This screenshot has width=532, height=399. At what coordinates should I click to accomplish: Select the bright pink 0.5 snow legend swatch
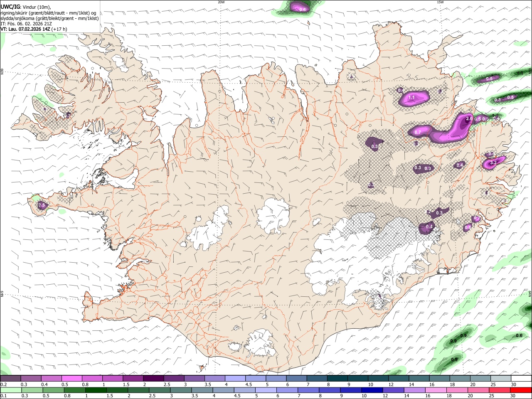[x=71, y=379]
